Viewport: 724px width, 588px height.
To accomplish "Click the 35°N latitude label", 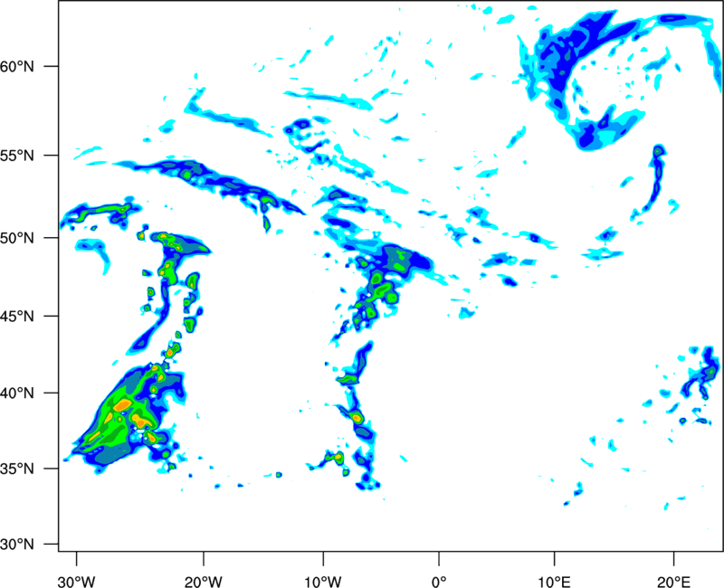I will coord(17,469).
